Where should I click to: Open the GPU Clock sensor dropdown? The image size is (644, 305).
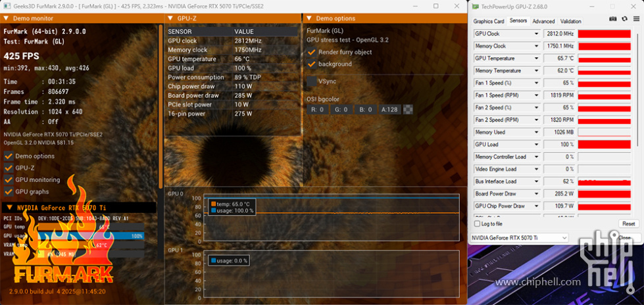point(536,34)
